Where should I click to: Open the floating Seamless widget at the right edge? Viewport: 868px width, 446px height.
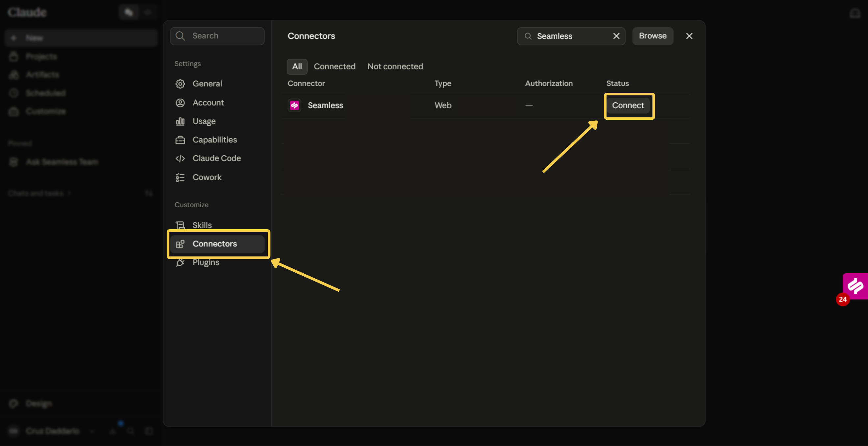[855, 286]
